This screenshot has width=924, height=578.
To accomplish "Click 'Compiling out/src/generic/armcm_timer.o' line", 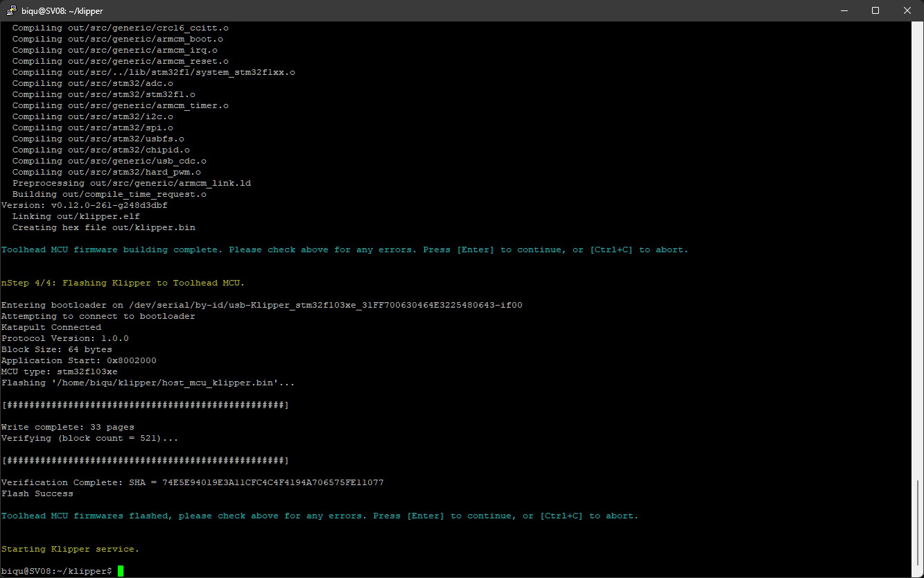I will tap(120, 105).
